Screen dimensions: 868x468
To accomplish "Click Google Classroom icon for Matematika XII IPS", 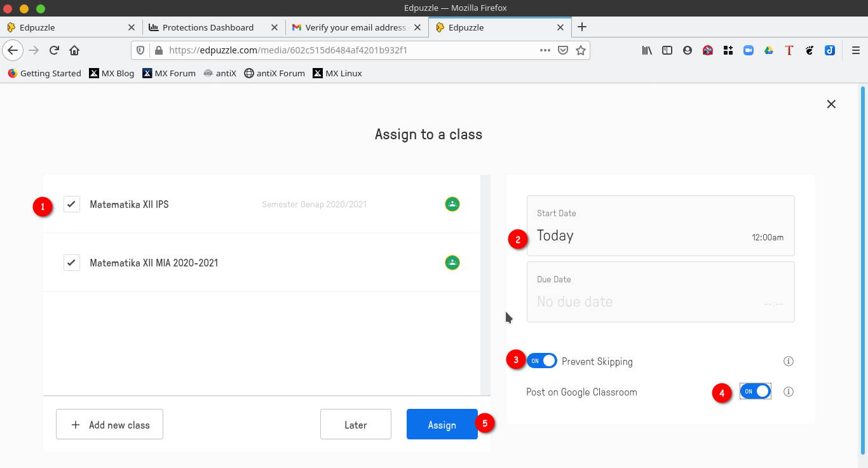I will pos(452,204).
